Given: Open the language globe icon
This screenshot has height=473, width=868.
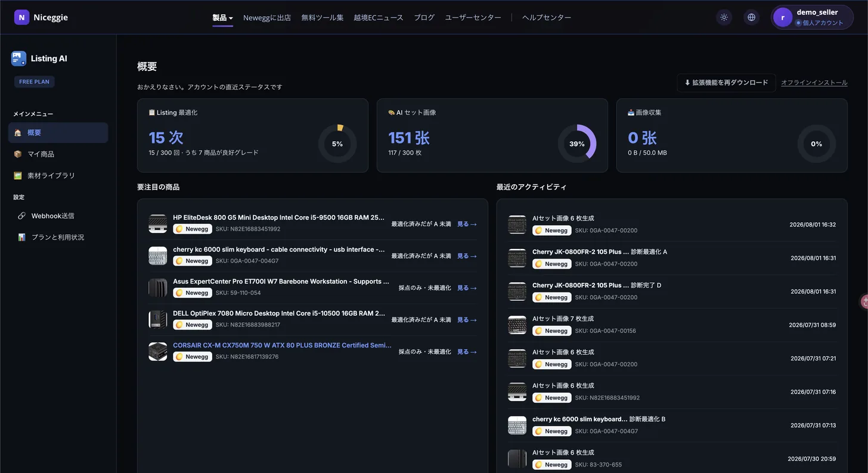Looking at the screenshot, I should click(751, 17).
